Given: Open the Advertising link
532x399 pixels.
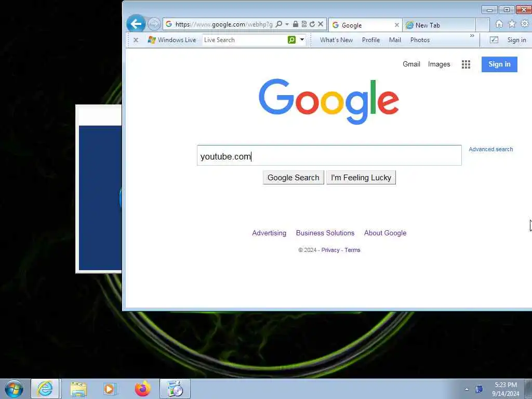Looking at the screenshot, I should 269,233.
